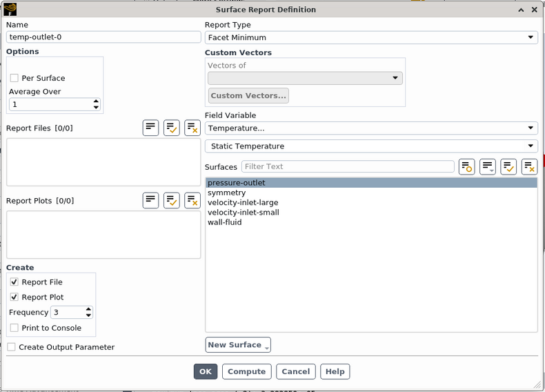Click select-all icon for Report Files
This screenshot has width=545, height=392.
point(171,128)
